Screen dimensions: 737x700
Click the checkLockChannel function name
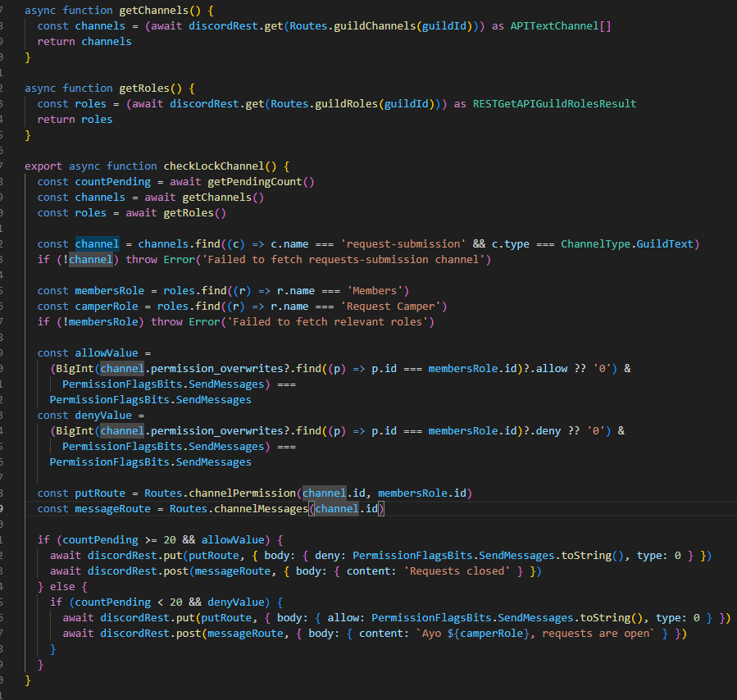[214, 166]
